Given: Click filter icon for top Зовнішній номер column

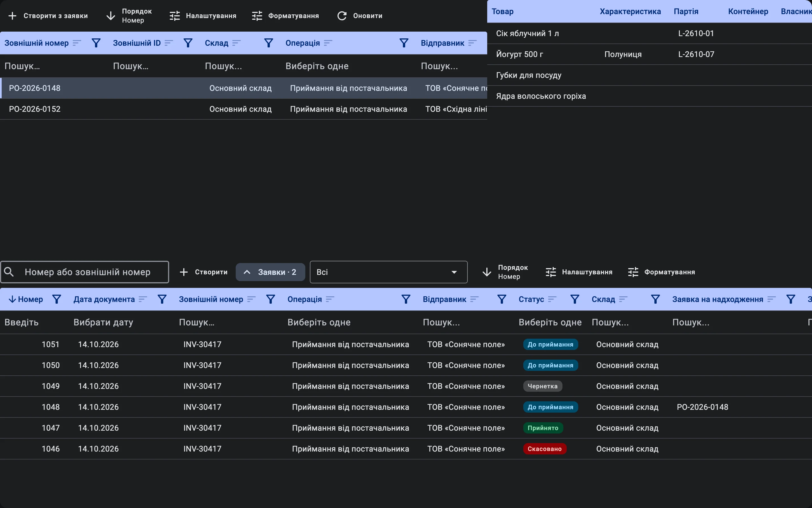Looking at the screenshot, I should point(96,43).
